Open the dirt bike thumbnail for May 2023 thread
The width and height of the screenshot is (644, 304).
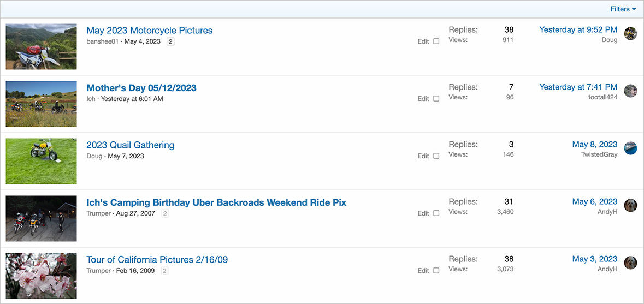[42, 47]
